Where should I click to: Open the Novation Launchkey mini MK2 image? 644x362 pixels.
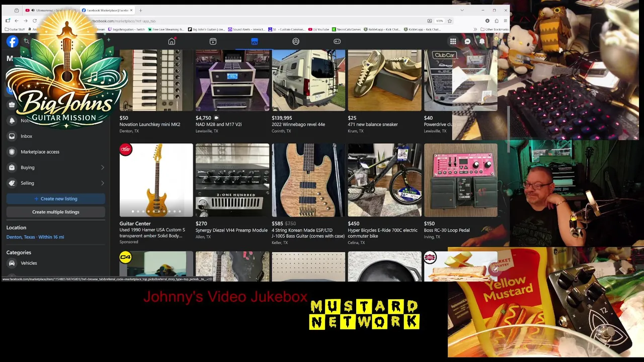click(x=156, y=80)
